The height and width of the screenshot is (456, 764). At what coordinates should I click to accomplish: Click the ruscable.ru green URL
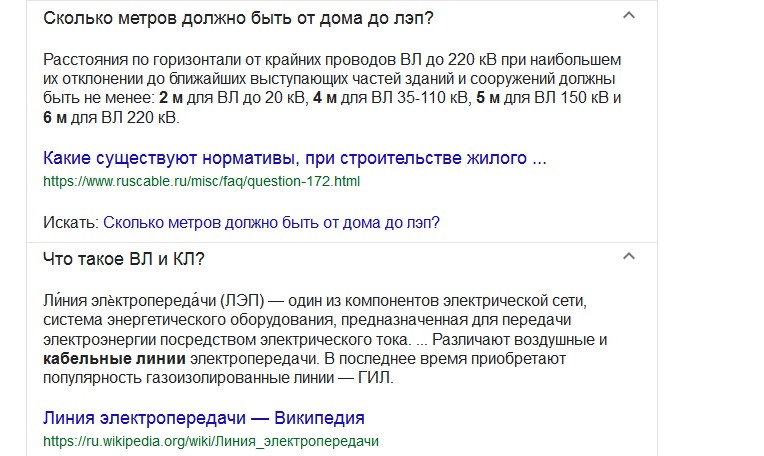(x=201, y=182)
